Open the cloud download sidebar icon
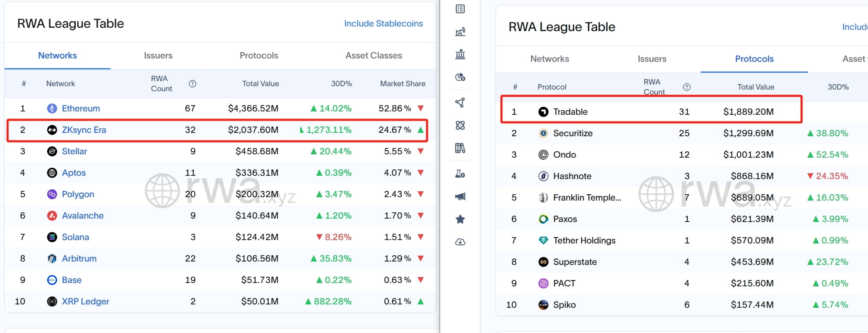This screenshot has width=868, height=333. pos(460,242)
